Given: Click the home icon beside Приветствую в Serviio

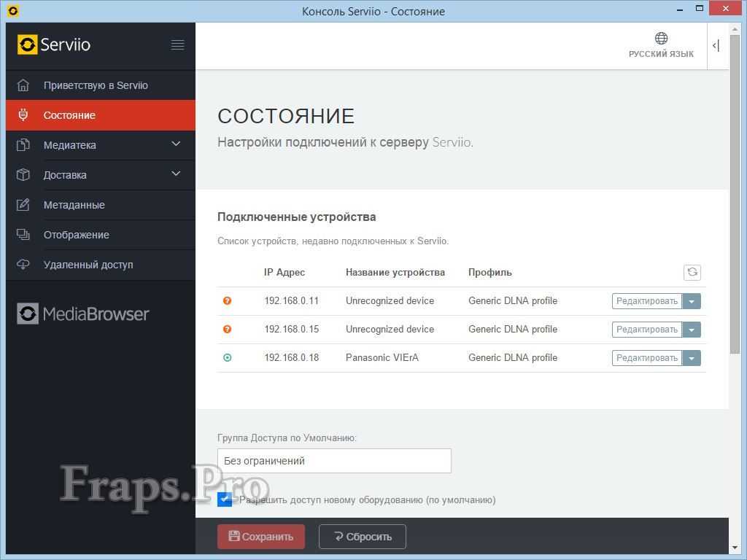Looking at the screenshot, I should [23, 85].
